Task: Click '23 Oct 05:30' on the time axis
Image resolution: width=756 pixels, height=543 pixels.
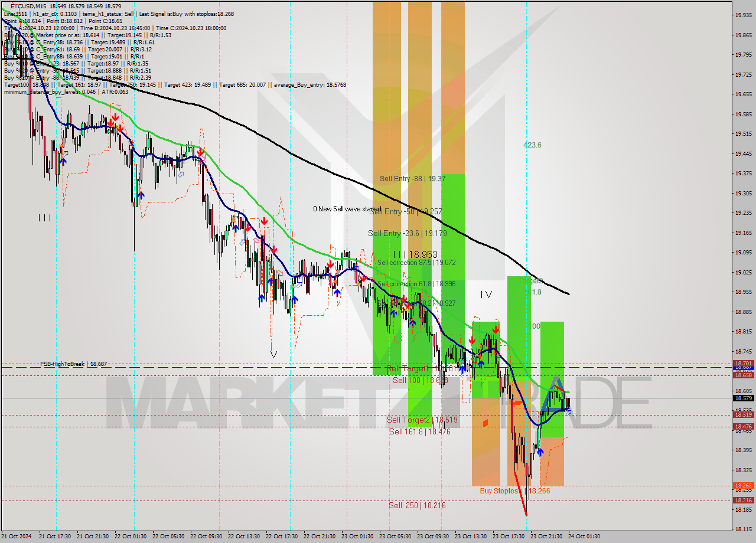Action: [395, 537]
